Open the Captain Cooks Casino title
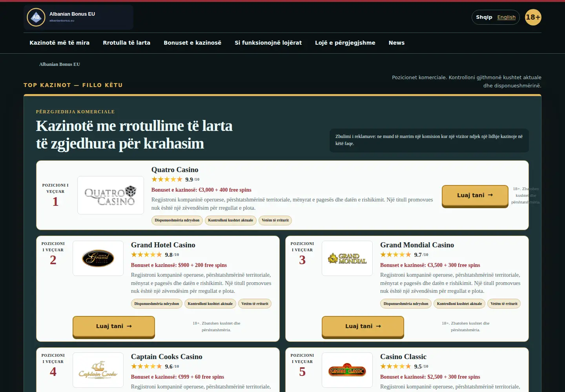This screenshot has height=392, width=565. click(x=167, y=357)
